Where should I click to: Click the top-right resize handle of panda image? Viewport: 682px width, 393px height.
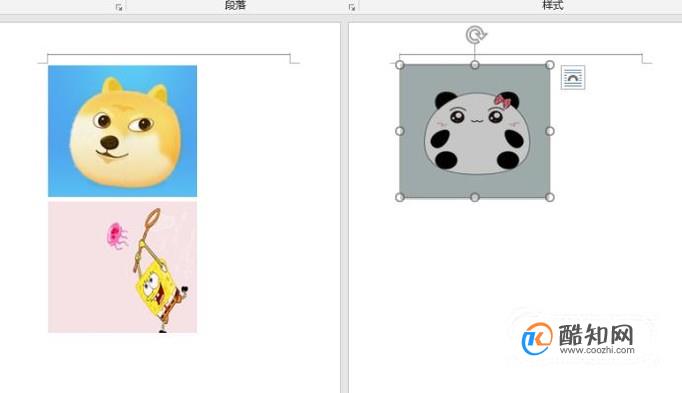point(550,65)
